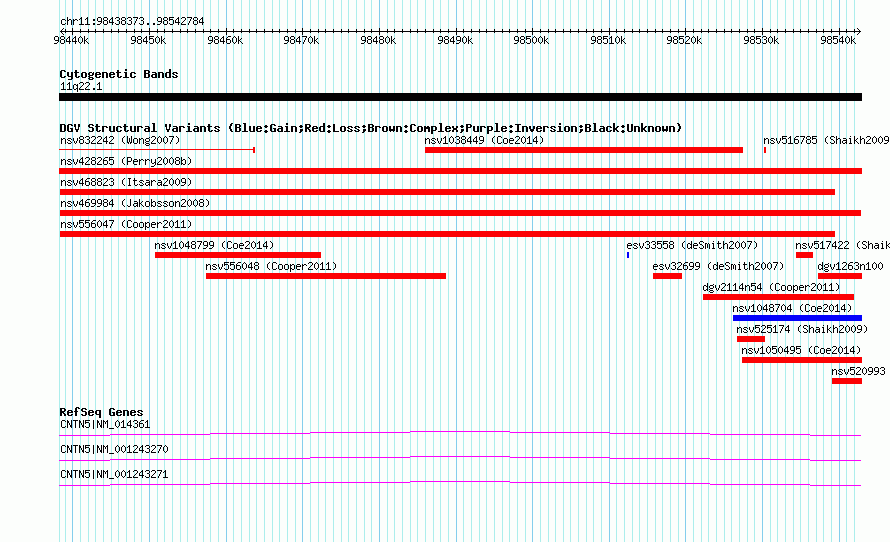Open the nsv468823 (Itsara2009) variant
Viewport: 890px width, 542px height.
pyautogui.click(x=447, y=192)
